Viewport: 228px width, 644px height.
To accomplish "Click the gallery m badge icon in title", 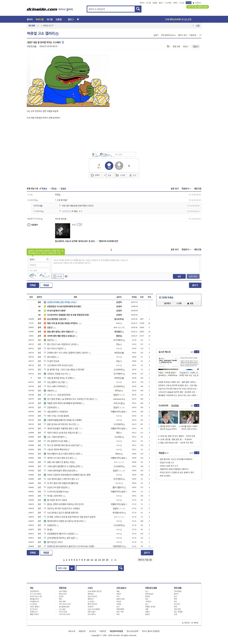I will [x=57, y=34].
